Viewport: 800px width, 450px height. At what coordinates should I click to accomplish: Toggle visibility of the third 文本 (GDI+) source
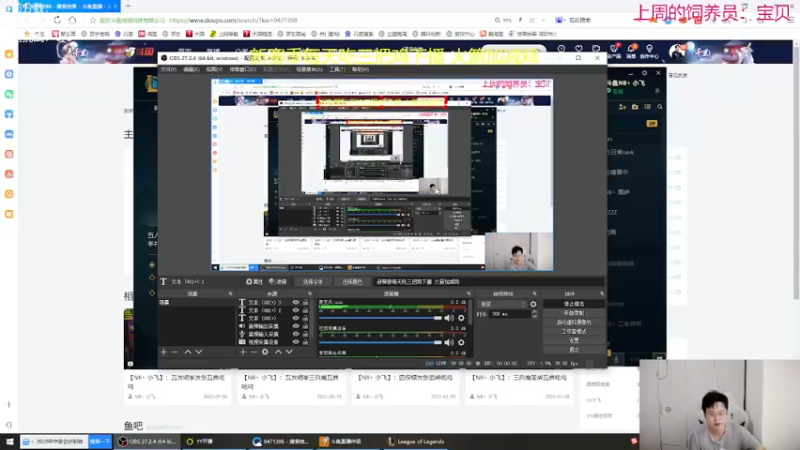click(295, 318)
